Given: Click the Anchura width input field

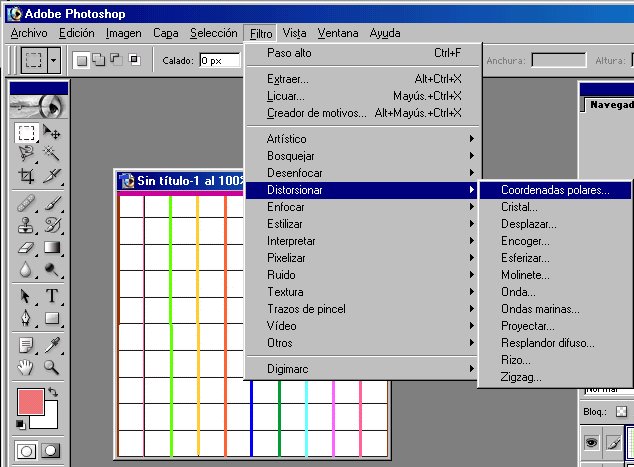Looking at the screenshot, I should pos(558,60).
